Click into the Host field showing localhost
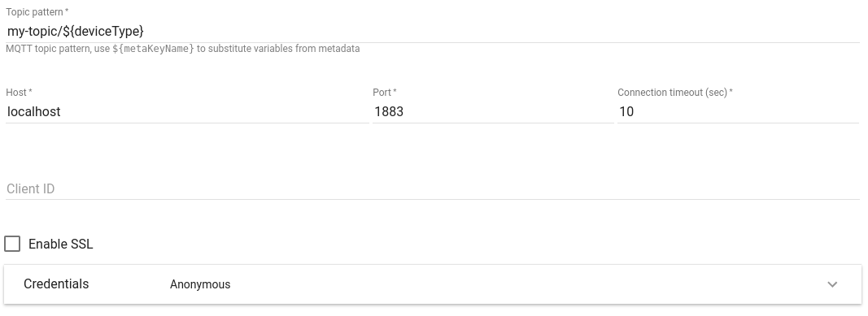868x316 pixels. pos(187,111)
